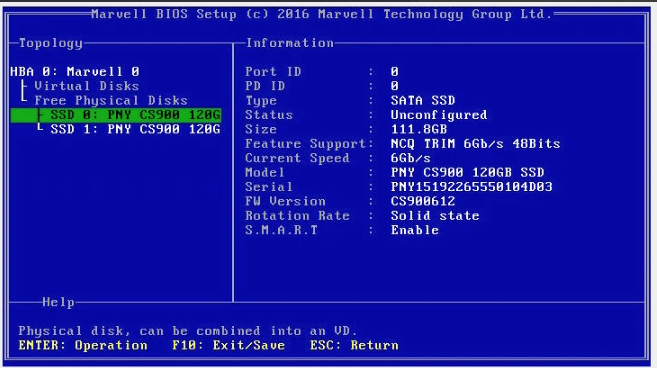This screenshot has height=368, width=657.
Task: Click the F10: Exit/Save hint
Action: click(228, 345)
